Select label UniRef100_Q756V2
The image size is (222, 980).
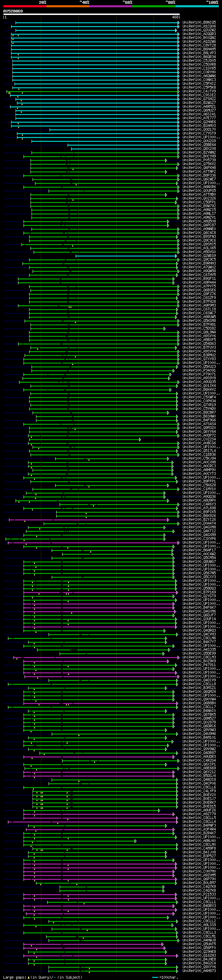coord(199,164)
